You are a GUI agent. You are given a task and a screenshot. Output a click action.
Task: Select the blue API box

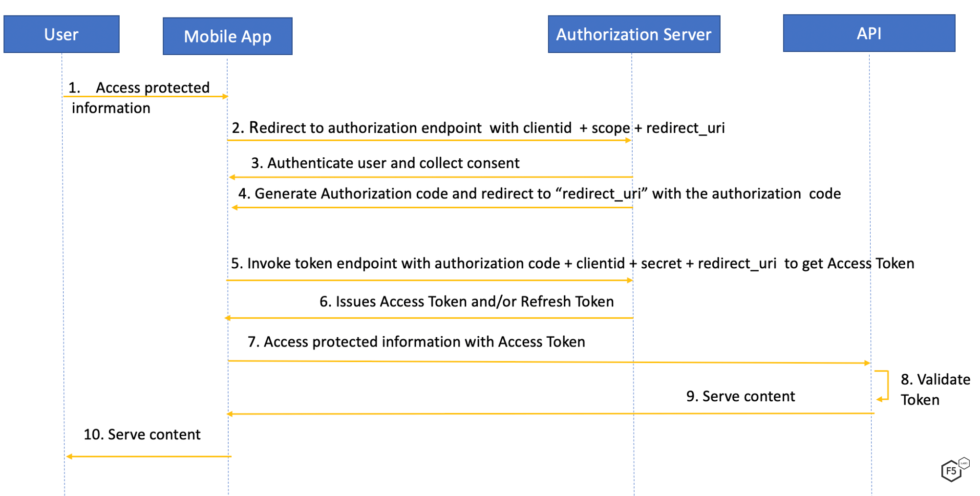869,33
